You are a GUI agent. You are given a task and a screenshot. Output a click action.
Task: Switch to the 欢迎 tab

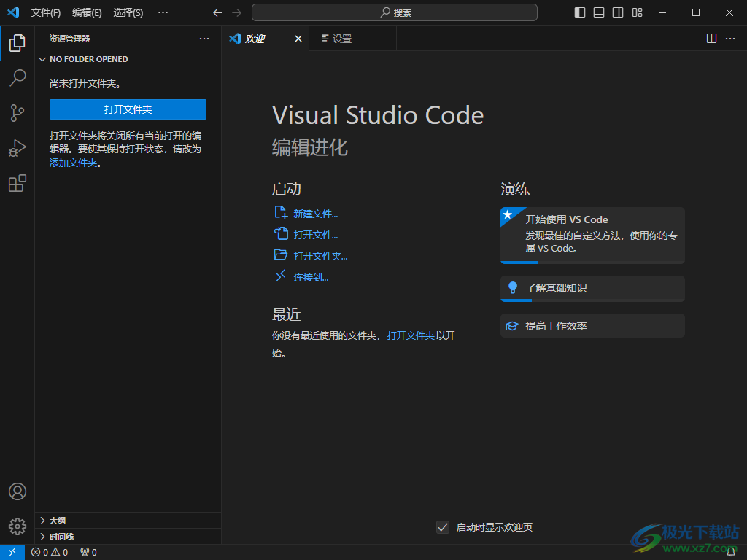click(x=266, y=39)
